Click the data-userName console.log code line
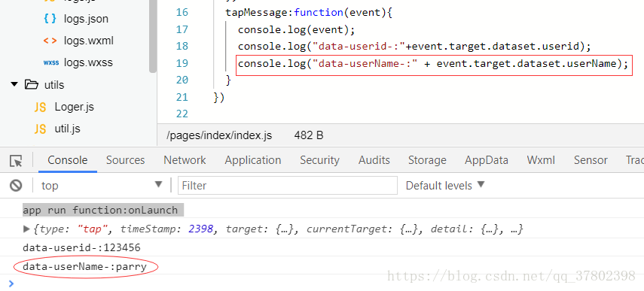This screenshot has height=291, width=644. point(433,64)
